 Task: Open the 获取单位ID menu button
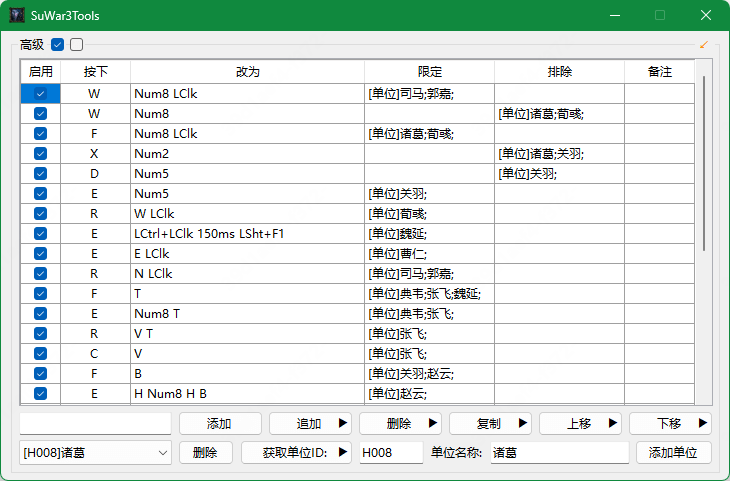point(296,453)
